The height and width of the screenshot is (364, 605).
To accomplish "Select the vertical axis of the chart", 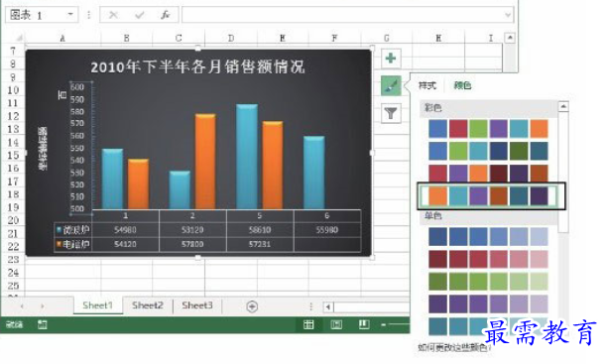I will pyautogui.click(x=81, y=147).
